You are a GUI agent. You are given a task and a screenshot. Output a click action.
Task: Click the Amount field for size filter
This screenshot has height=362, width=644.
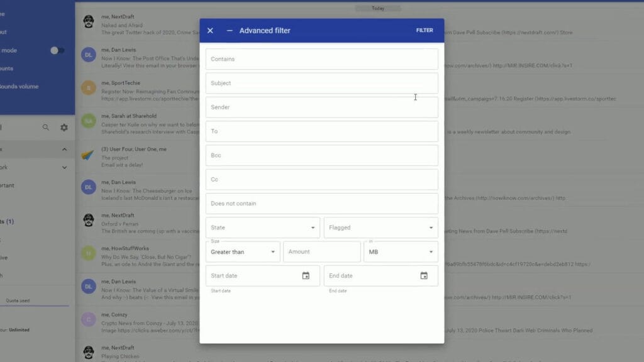[321, 251]
